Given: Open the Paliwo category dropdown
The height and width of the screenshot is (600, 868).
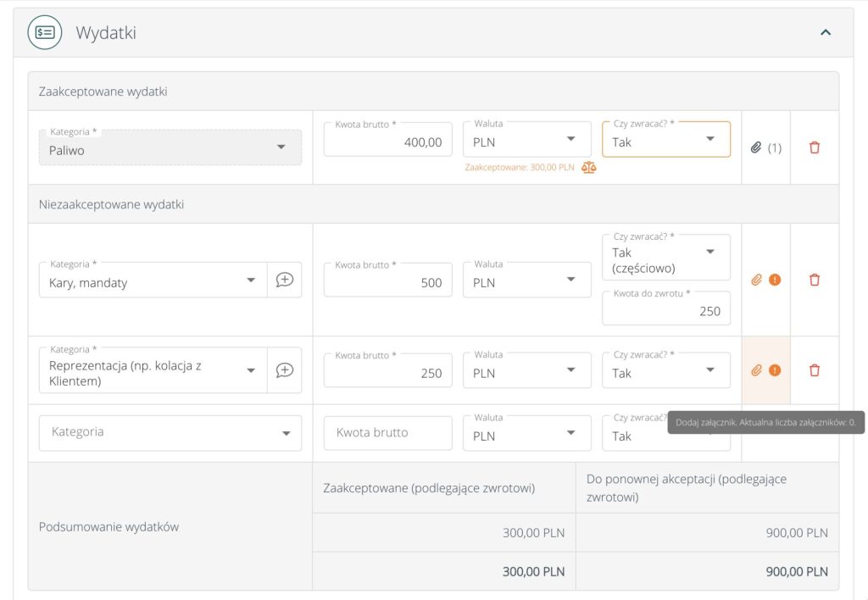Looking at the screenshot, I should tap(170, 147).
